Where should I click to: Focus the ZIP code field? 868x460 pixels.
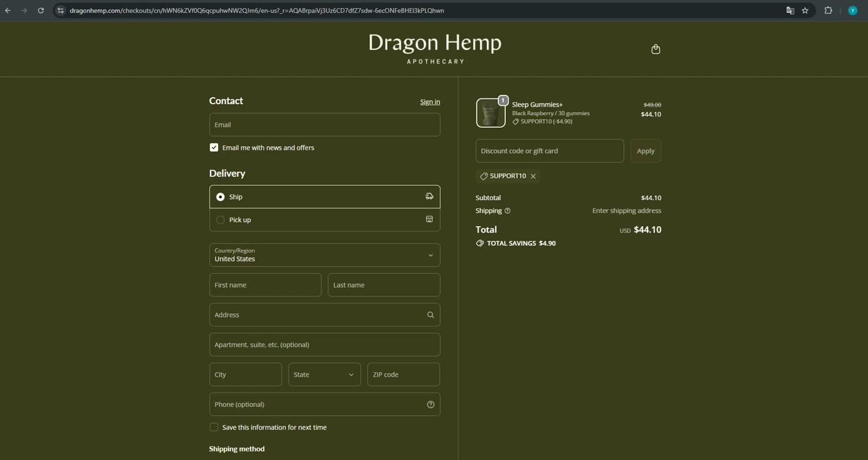point(403,374)
